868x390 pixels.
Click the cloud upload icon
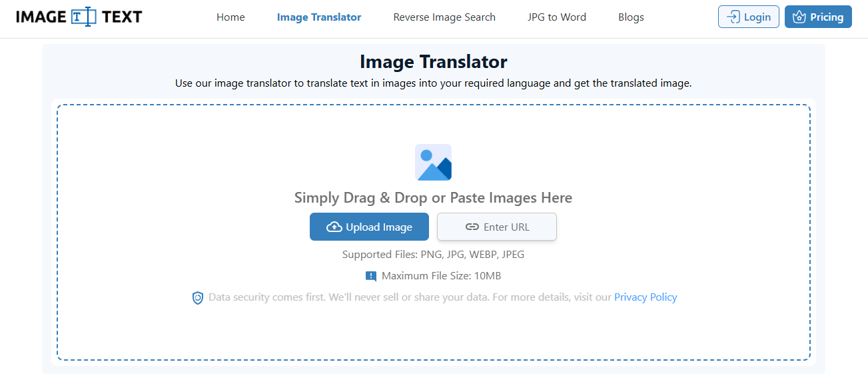pos(334,227)
